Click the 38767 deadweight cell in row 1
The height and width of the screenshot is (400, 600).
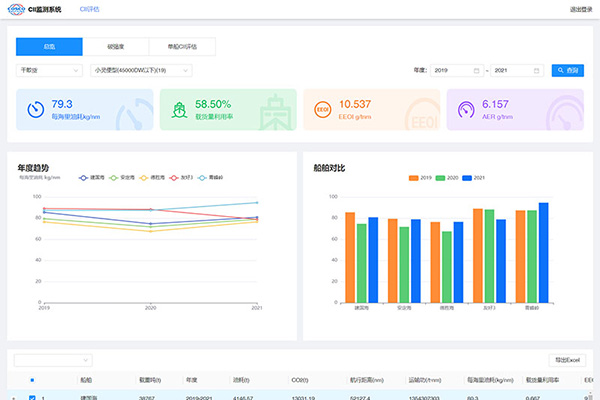tap(147, 398)
